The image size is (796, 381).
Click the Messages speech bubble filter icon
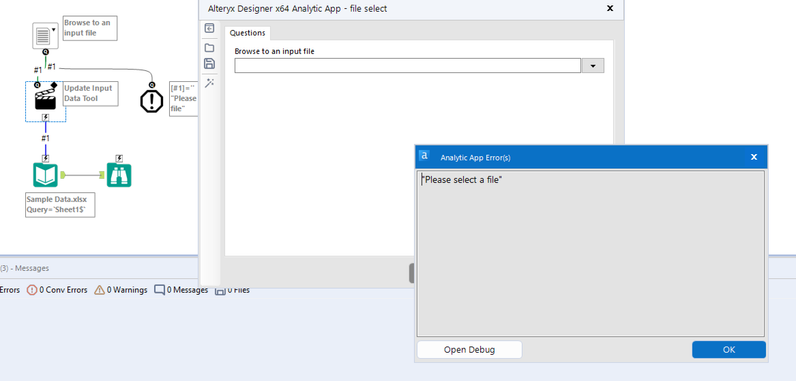pos(159,290)
